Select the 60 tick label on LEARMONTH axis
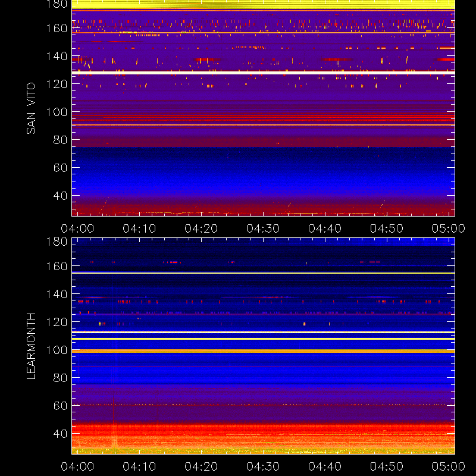Screen dimensions: 476x476 pos(60,406)
